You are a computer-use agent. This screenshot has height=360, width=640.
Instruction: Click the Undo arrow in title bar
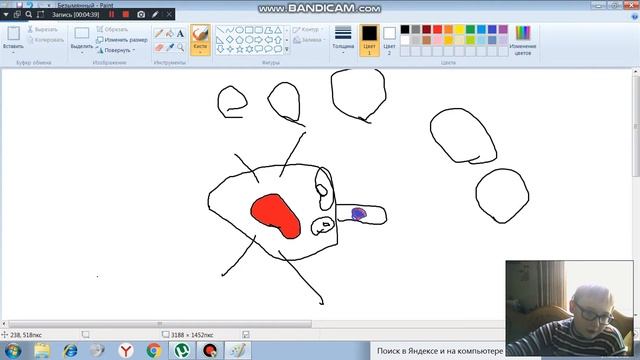29,5
